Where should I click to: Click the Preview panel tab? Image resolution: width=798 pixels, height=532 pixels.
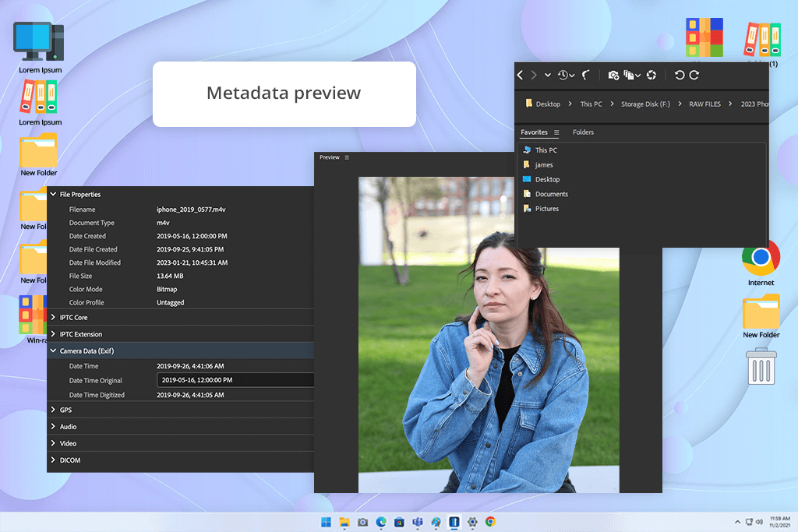point(330,157)
